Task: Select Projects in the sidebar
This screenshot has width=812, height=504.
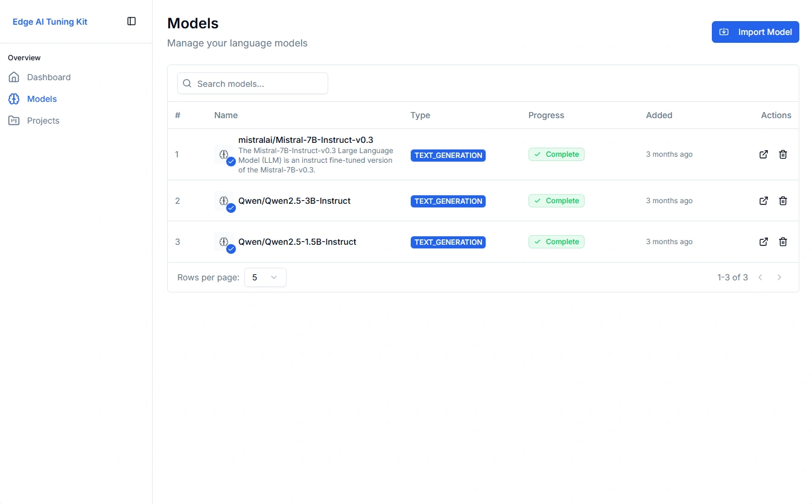Action: tap(43, 121)
